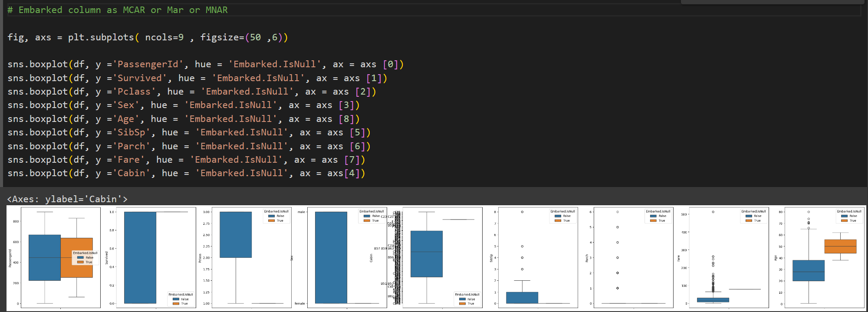The height and width of the screenshot is (312, 868).
Task: Click the plt.subplots figure creation line
Action: (148, 37)
